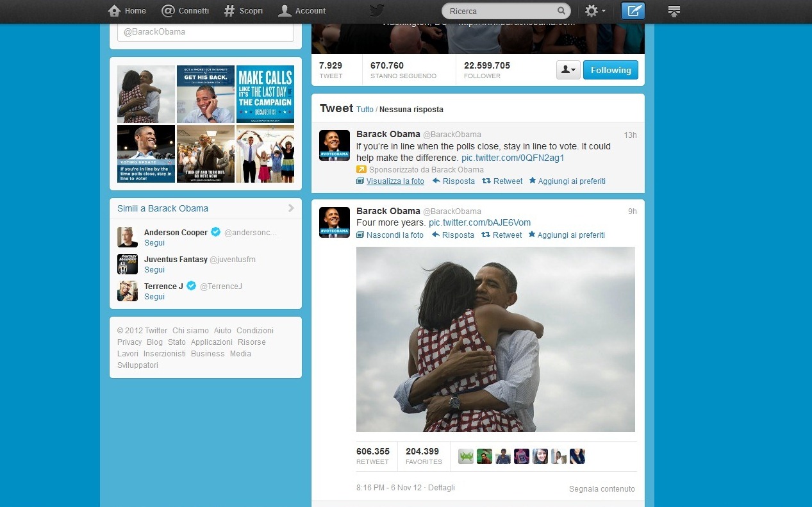The width and height of the screenshot is (812, 507).
Task: Click the search magnifier icon
Action: [561, 11]
